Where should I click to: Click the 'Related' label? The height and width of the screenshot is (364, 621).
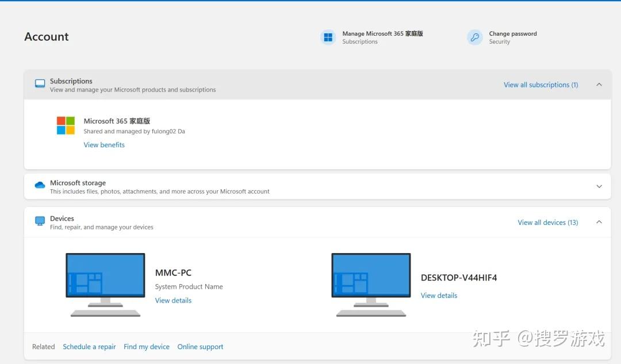pos(44,347)
